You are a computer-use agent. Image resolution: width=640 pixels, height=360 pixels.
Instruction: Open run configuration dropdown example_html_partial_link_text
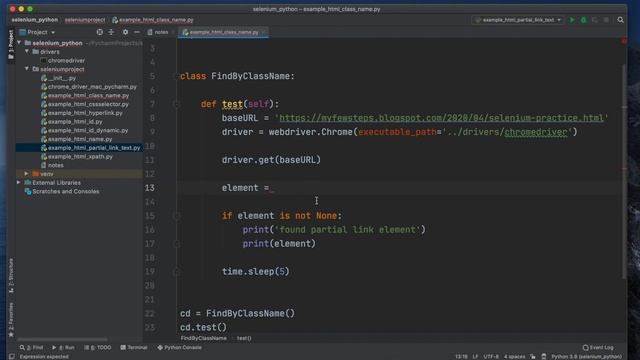(518, 20)
